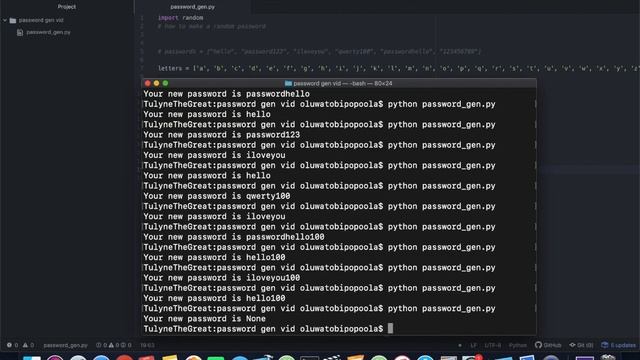
Task: Click 'Your new password is passwordhello100' terminal line
Action: tap(233, 237)
